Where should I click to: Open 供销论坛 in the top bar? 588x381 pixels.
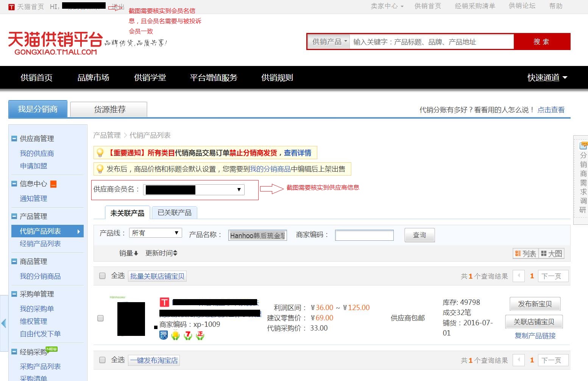coord(522,6)
